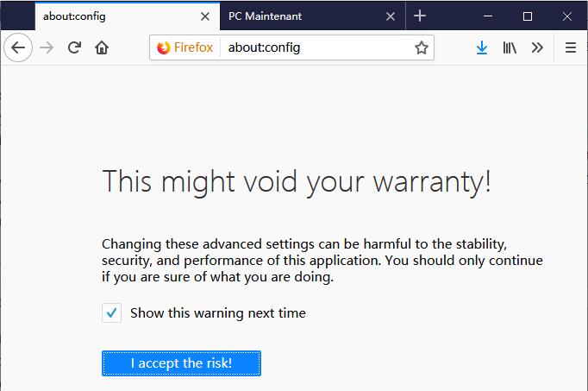Bookmark this page with the star
Image resolution: width=588 pixels, height=391 pixels.
coord(421,47)
